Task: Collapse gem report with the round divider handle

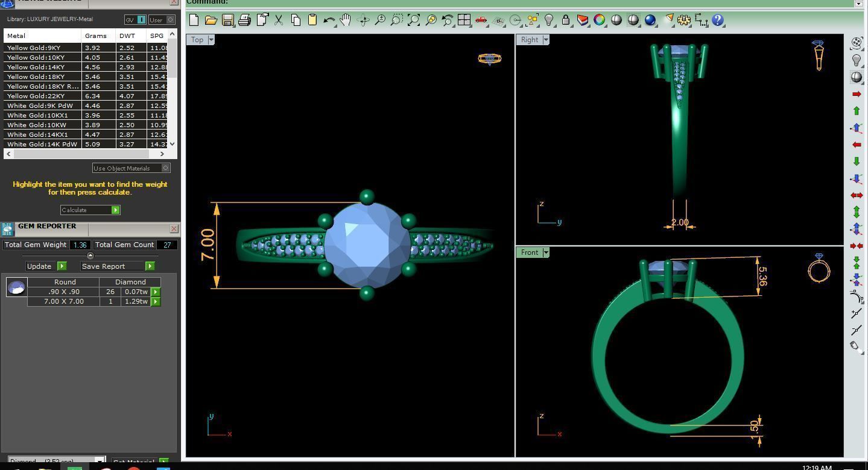Action: point(90,255)
